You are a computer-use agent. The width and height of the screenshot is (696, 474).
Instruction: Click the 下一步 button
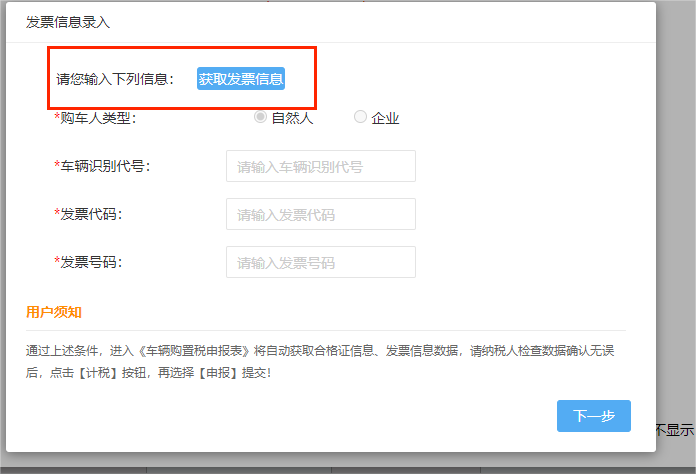click(593, 416)
